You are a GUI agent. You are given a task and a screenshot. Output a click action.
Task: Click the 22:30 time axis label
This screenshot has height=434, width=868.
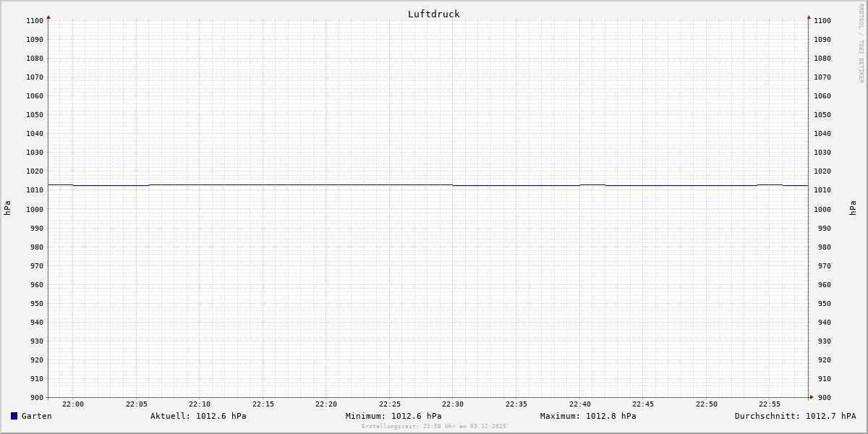pos(453,404)
